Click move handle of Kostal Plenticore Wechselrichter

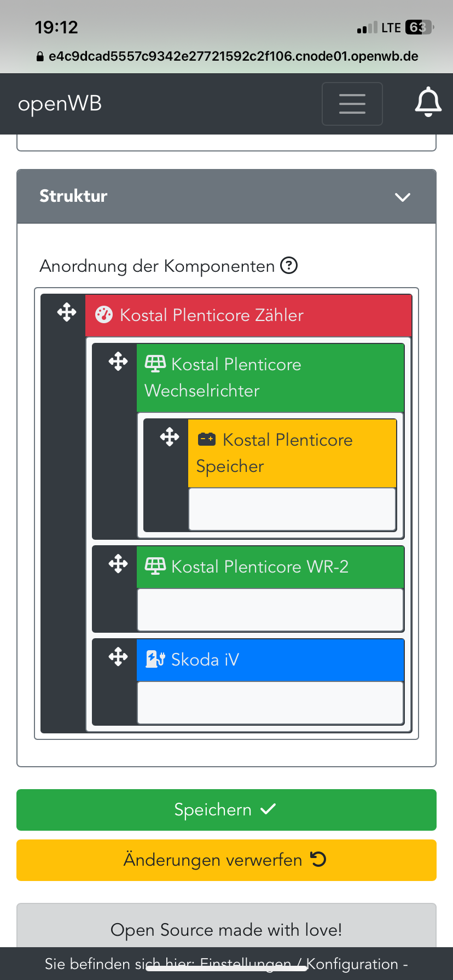(x=118, y=361)
